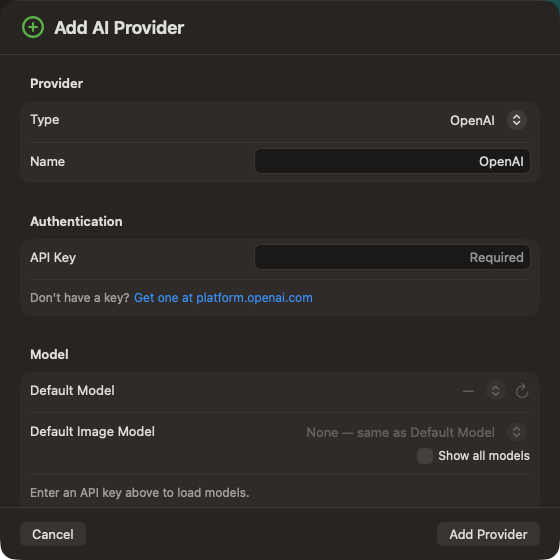Screen dimensions: 560x560
Task: Open the platform.openai.com link
Action: tap(223, 298)
